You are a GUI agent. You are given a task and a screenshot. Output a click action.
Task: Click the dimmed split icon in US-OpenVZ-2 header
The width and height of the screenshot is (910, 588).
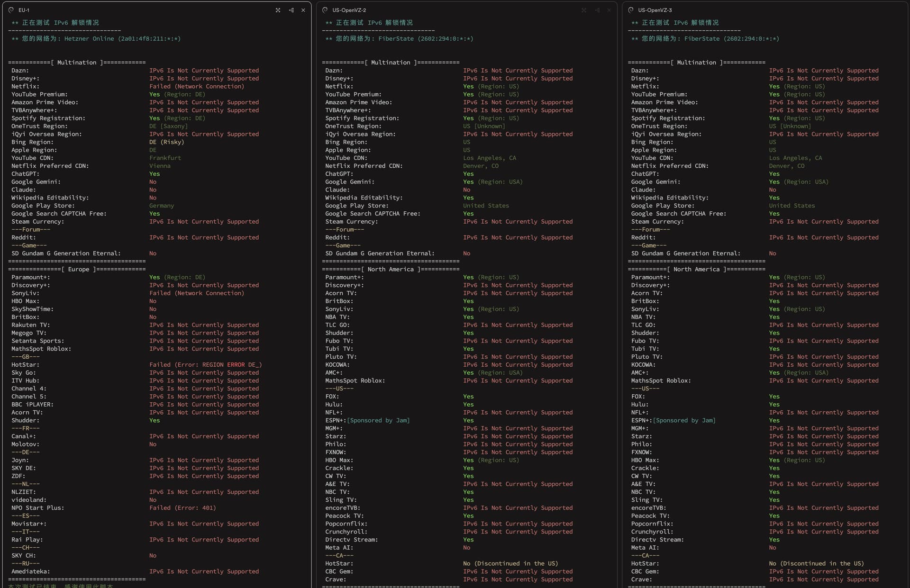click(597, 10)
